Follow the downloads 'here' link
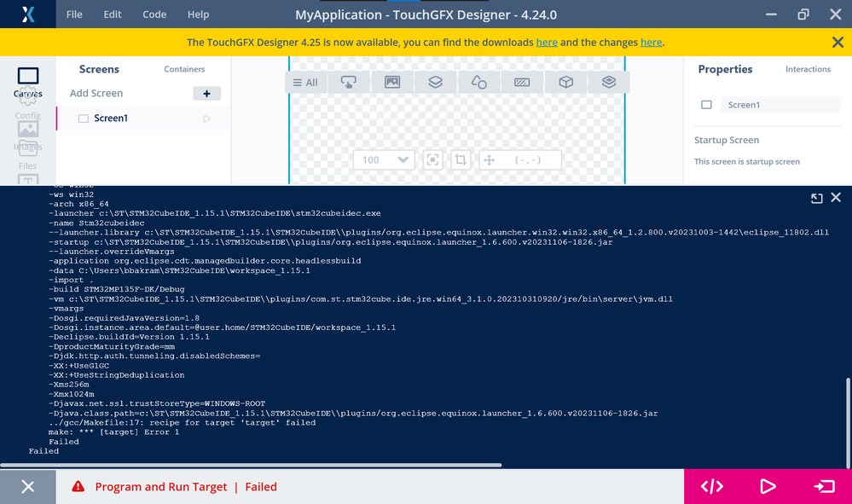852x504 pixels. 547,43
